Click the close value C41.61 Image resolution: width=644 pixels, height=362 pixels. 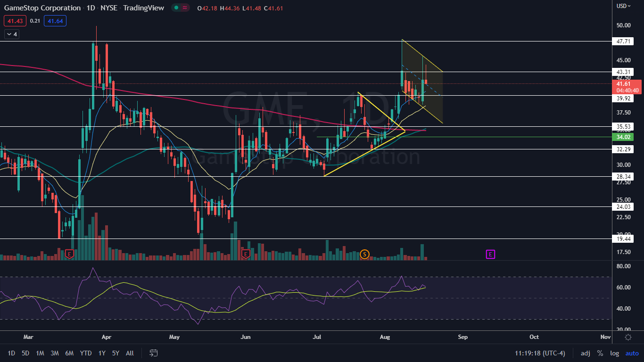272,8
